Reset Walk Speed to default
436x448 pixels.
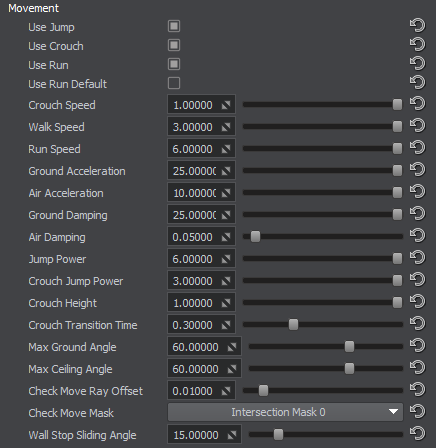pyautogui.click(x=417, y=126)
